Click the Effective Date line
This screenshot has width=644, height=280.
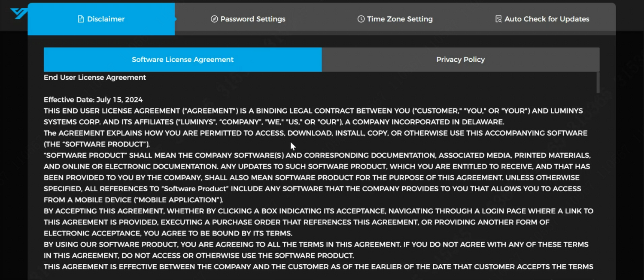click(x=93, y=99)
